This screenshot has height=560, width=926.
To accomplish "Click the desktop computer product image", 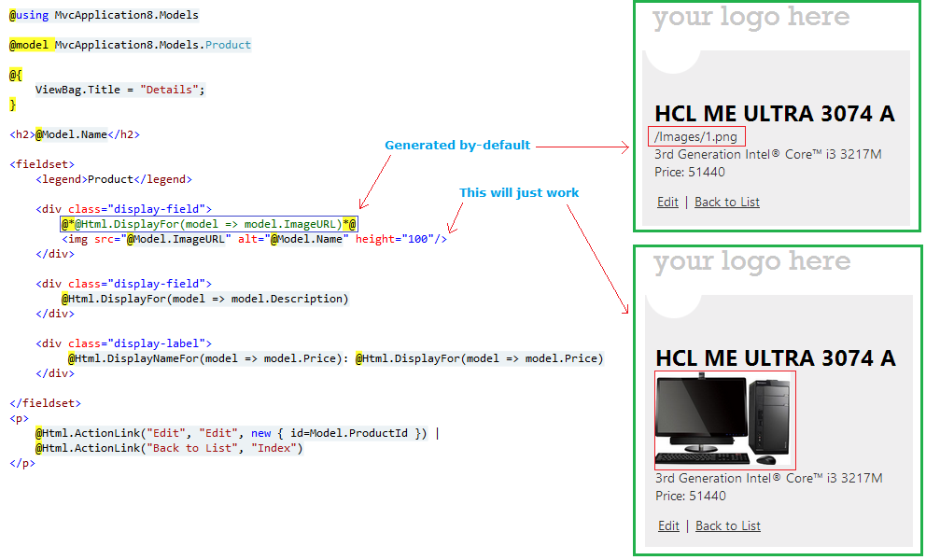I will [x=725, y=421].
